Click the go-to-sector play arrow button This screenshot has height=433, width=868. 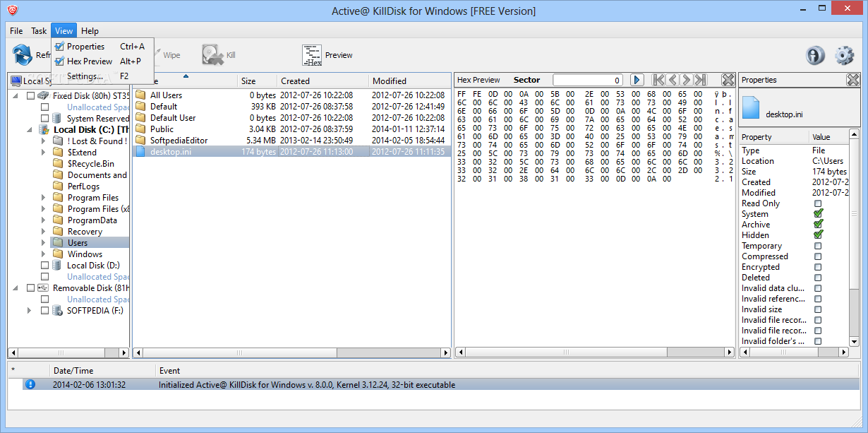click(637, 80)
